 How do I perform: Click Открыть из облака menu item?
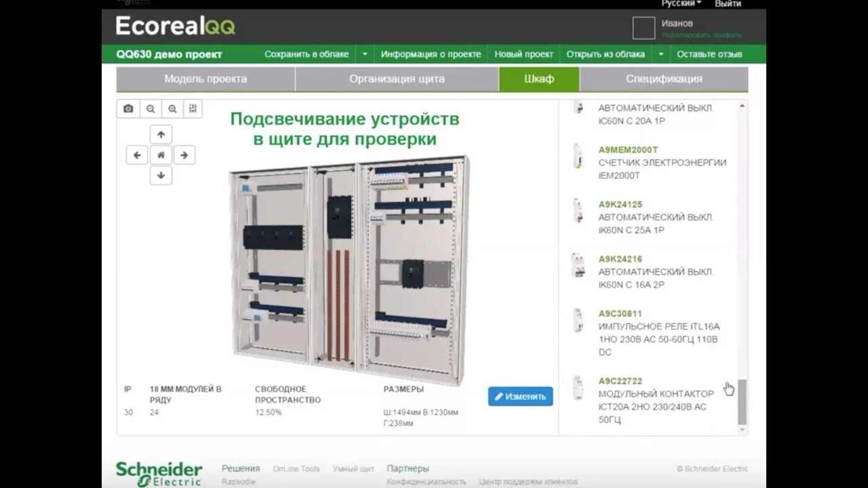[x=606, y=54]
